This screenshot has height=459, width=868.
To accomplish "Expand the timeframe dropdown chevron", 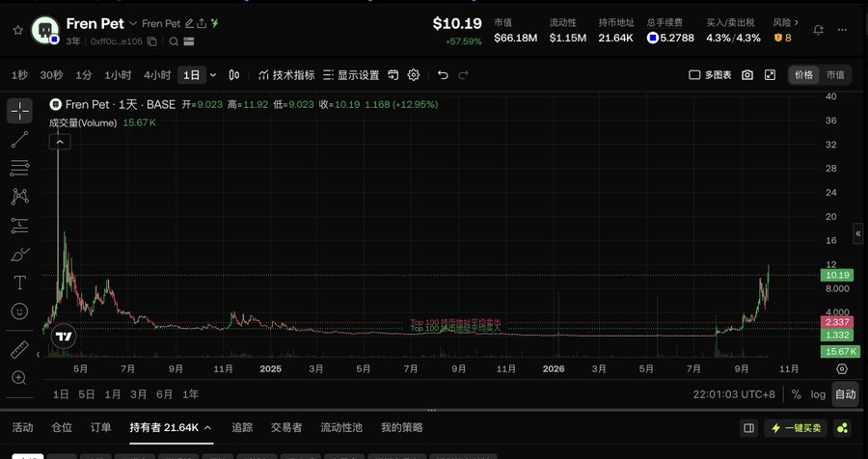I will coord(213,75).
